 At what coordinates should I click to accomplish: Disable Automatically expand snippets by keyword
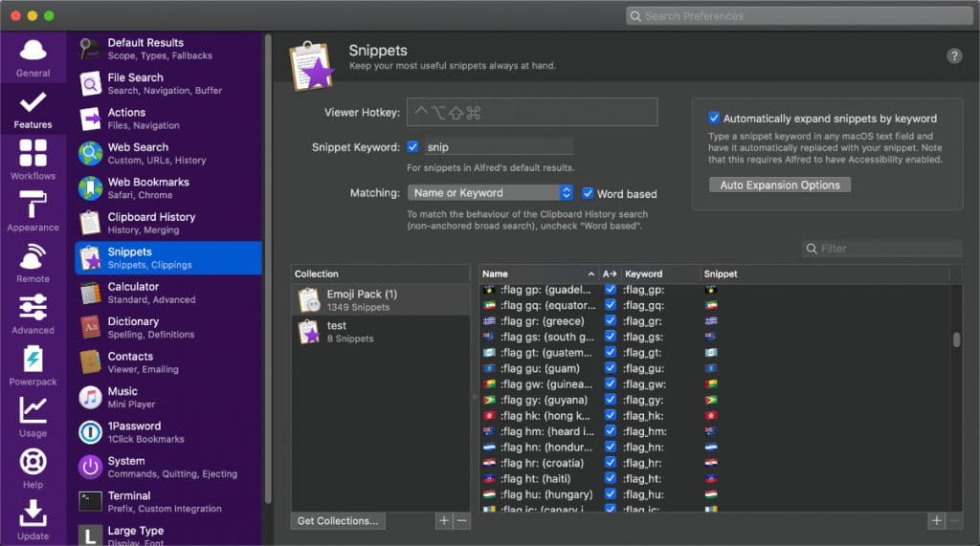coord(714,118)
